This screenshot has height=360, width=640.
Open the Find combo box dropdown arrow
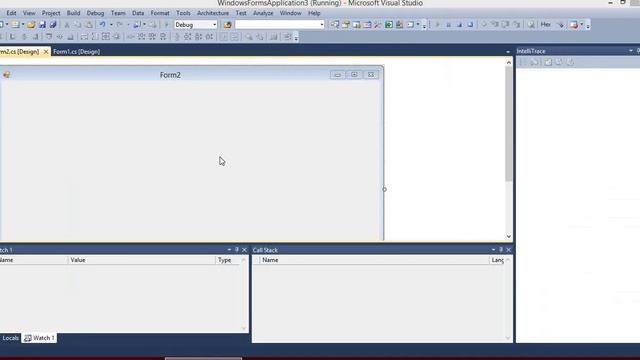pos(322,25)
